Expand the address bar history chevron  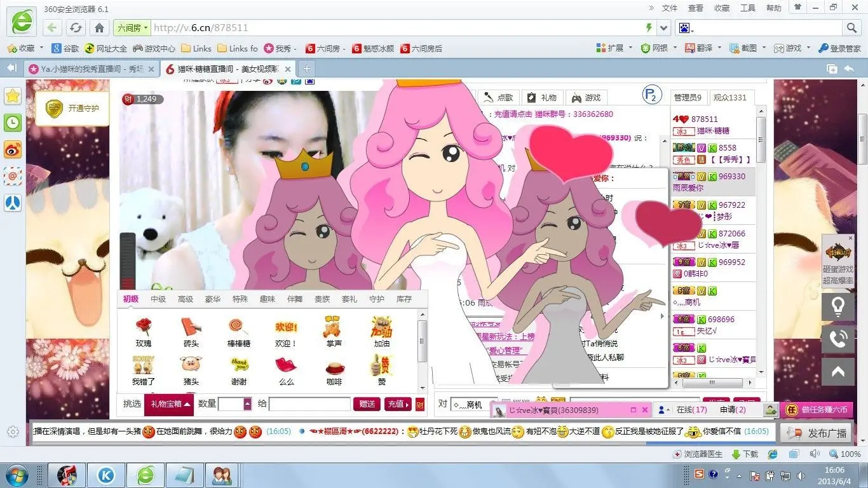point(663,28)
